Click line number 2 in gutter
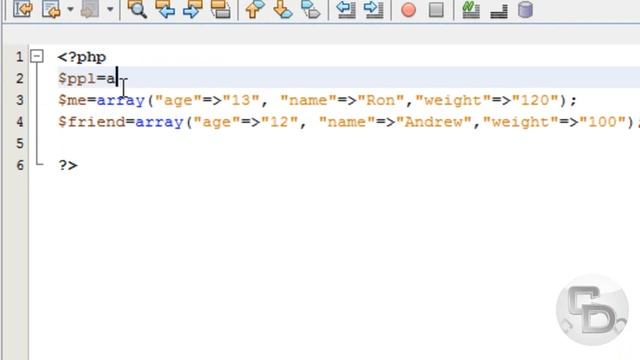 [x=20, y=78]
